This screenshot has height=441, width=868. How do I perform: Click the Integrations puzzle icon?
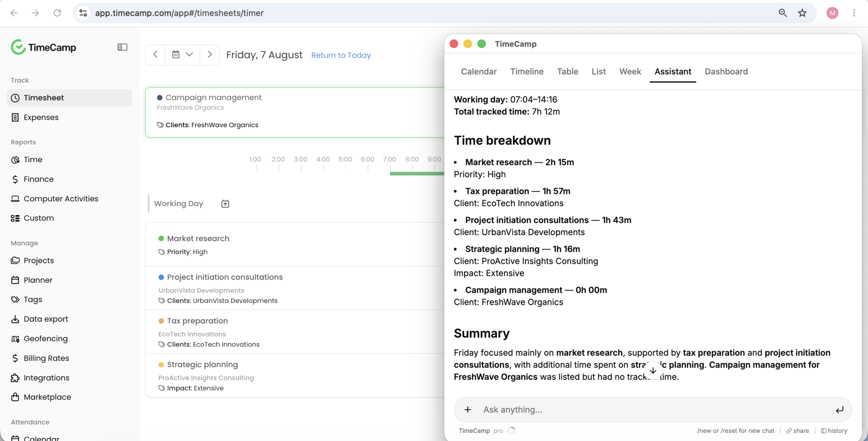15,378
